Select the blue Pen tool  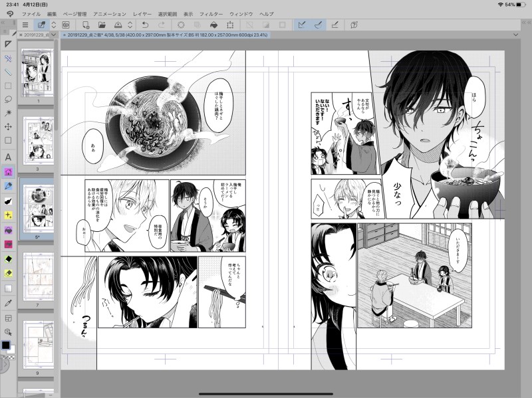pyautogui.click(x=8, y=186)
